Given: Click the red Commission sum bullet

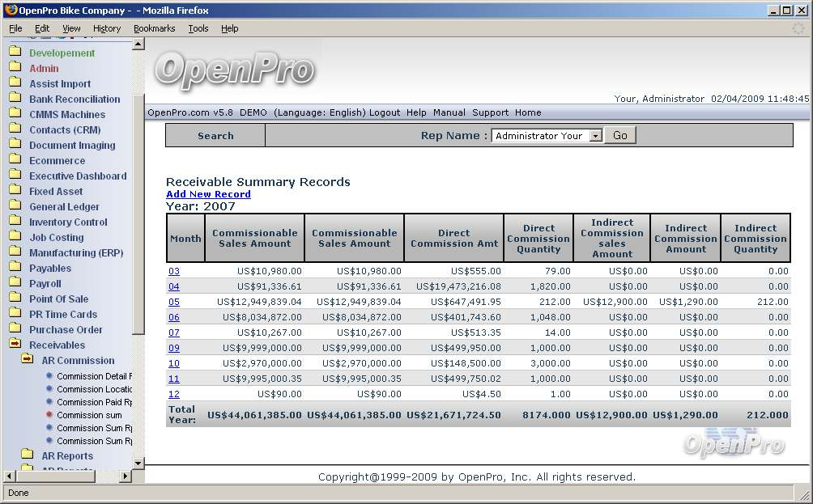Looking at the screenshot, I should coord(49,415).
